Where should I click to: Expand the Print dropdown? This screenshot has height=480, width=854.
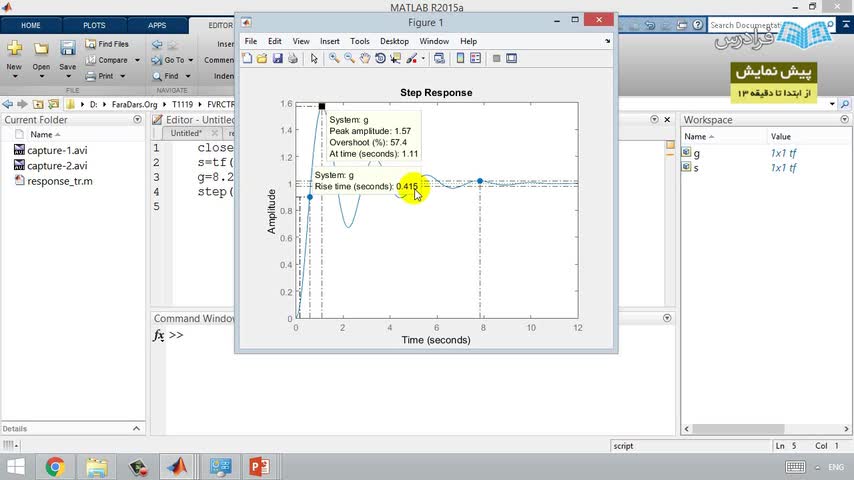tap(123, 76)
